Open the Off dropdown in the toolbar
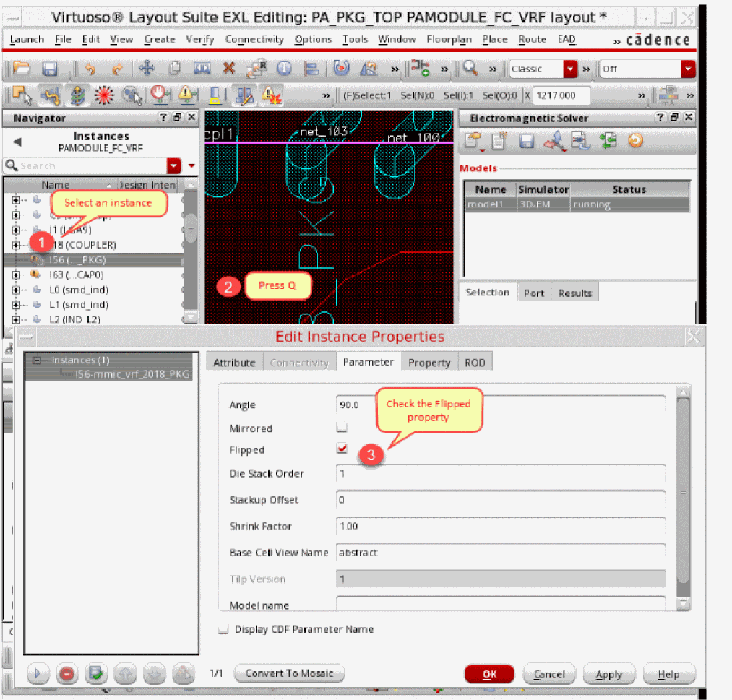The width and height of the screenshot is (732, 700). click(x=688, y=69)
